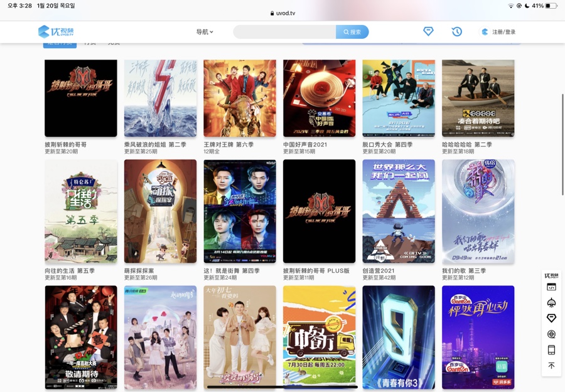The height and width of the screenshot is (392, 565).
Task: Click the title text 创造营2021
Action: click(379, 271)
